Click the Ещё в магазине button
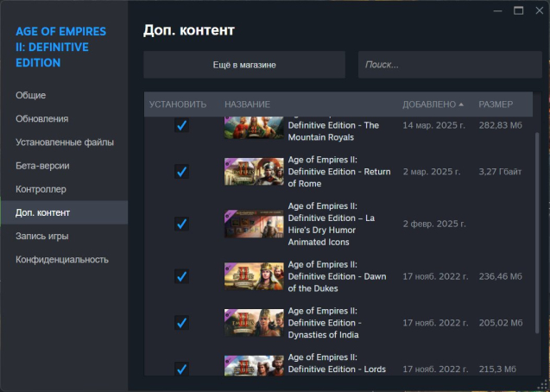 (x=244, y=65)
